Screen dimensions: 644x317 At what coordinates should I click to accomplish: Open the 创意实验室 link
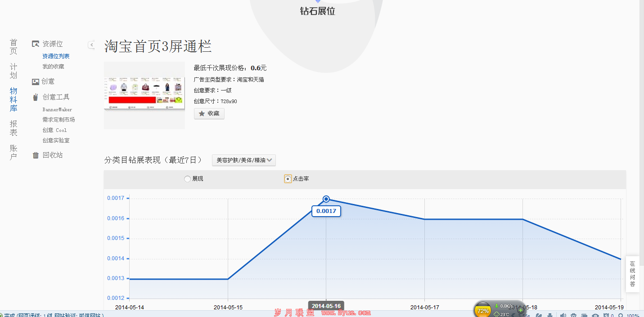coord(56,140)
